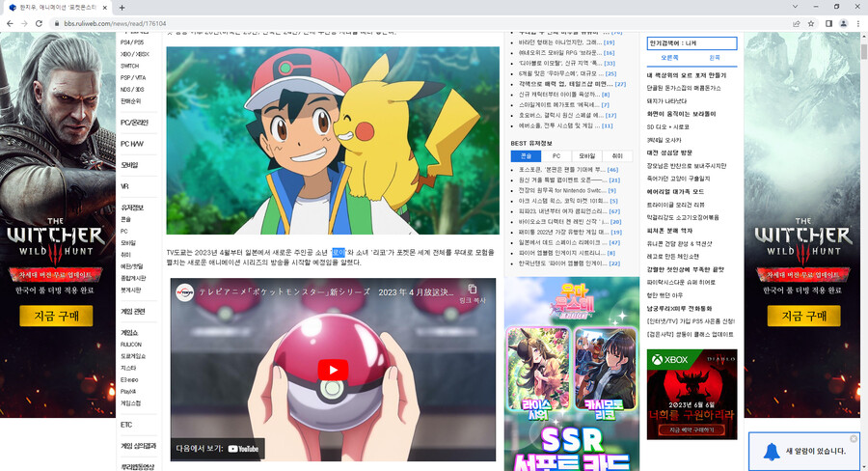Open the 디아블로 이모탈 [33] article
This screenshot has width=868, height=471.
(567, 63)
